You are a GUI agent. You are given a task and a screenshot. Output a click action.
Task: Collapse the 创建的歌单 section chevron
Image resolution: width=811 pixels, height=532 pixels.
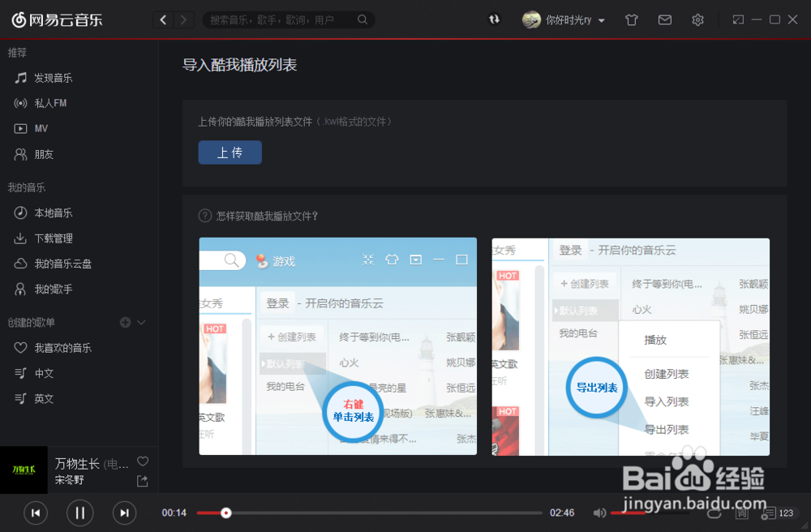click(x=141, y=322)
